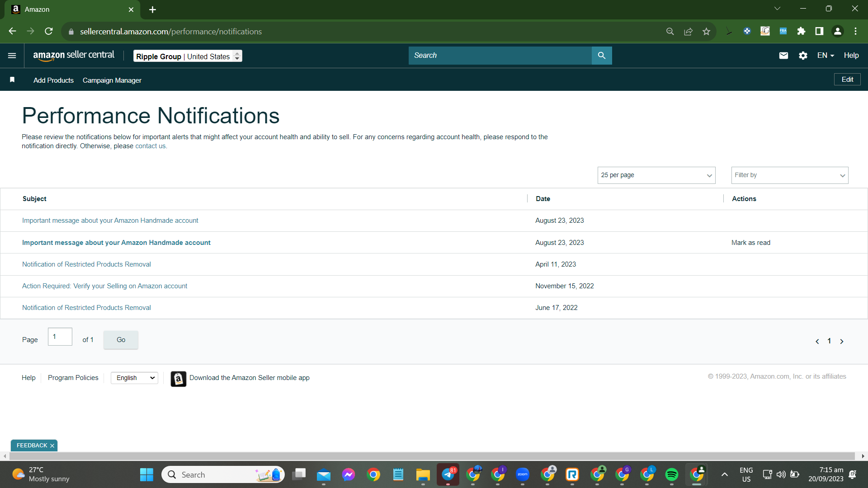Viewport: 868px width, 488px height.
Task: Go to the previous page arrow
Action: (817, 341)
